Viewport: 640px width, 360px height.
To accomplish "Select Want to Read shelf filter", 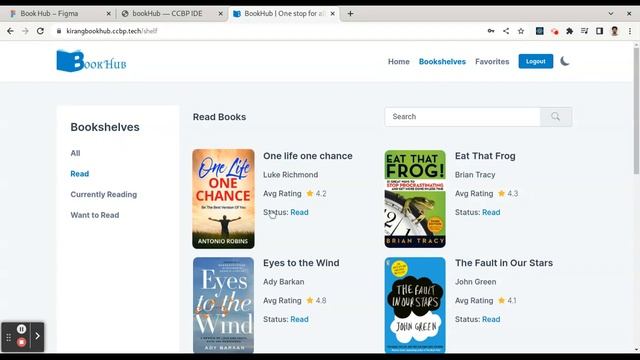I will coord(95,215).
